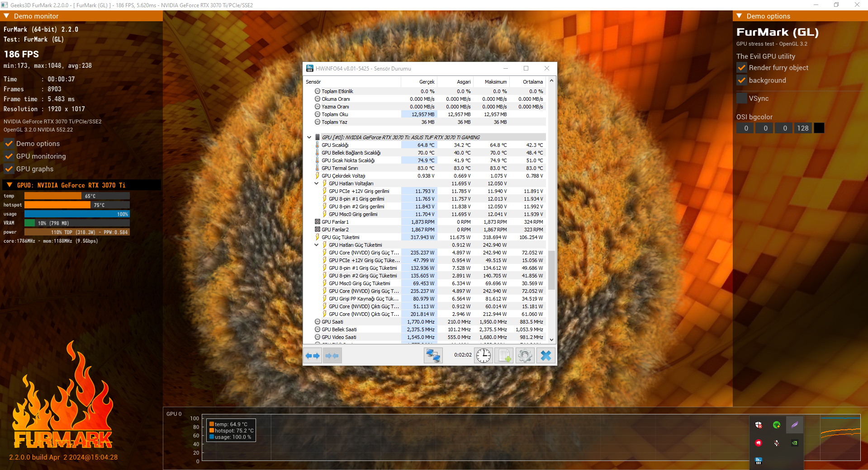The width and height of the screenshot is (868, 470).
Task: Click the clock icon beside GPU Saati
Action: (317, 322)
